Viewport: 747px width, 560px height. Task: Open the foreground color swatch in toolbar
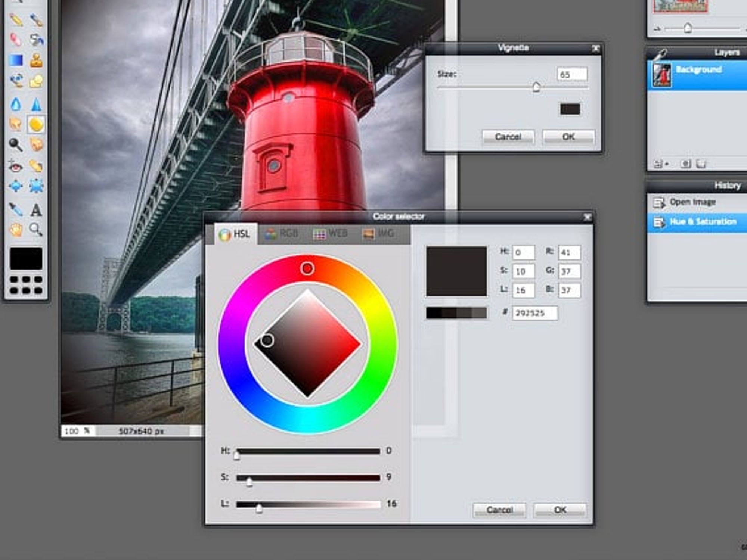[26, 258]
